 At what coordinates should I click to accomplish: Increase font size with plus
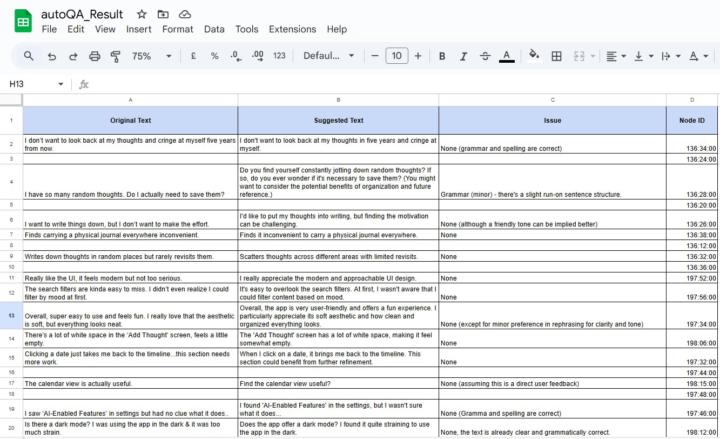[x=418, y=56]
